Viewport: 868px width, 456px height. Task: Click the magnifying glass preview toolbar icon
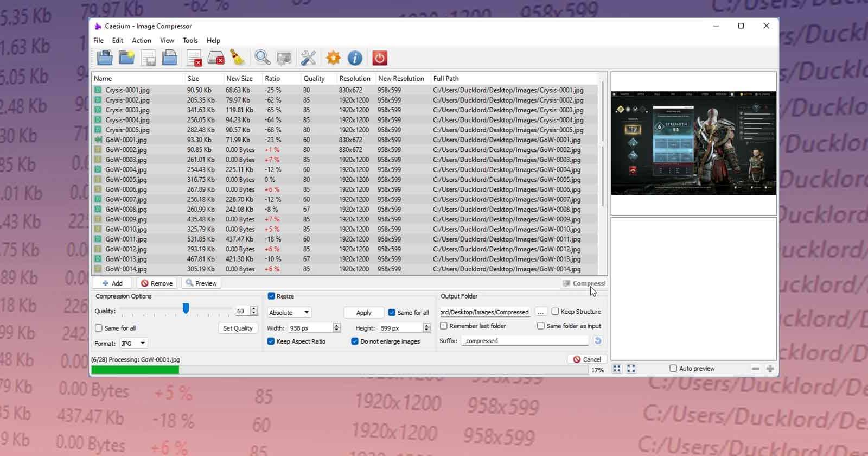tap(263, 58)
